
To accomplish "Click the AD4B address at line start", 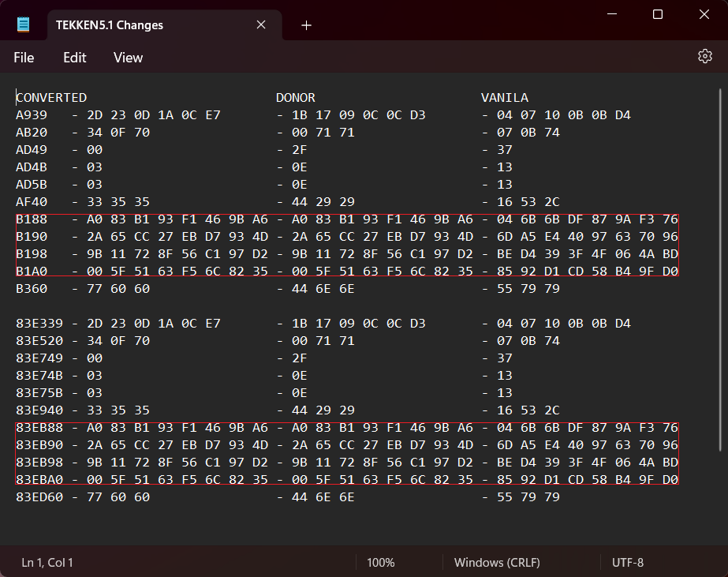I will 32,167.
